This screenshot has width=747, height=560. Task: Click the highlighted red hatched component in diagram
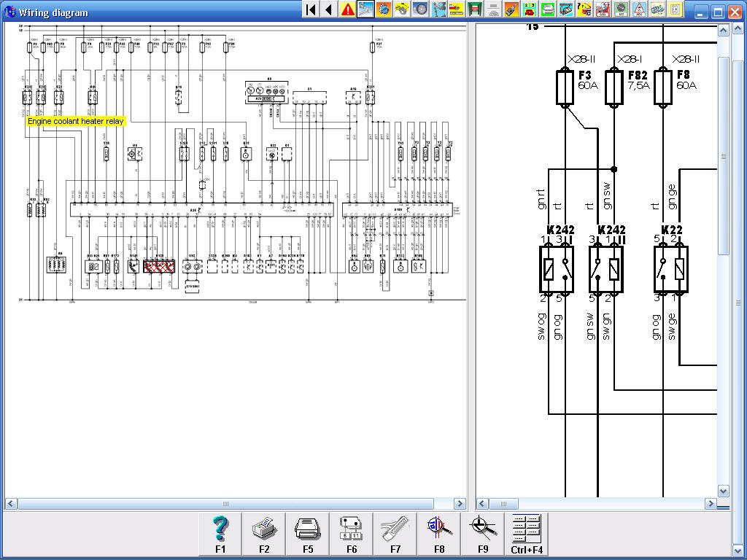click(159, 266)
